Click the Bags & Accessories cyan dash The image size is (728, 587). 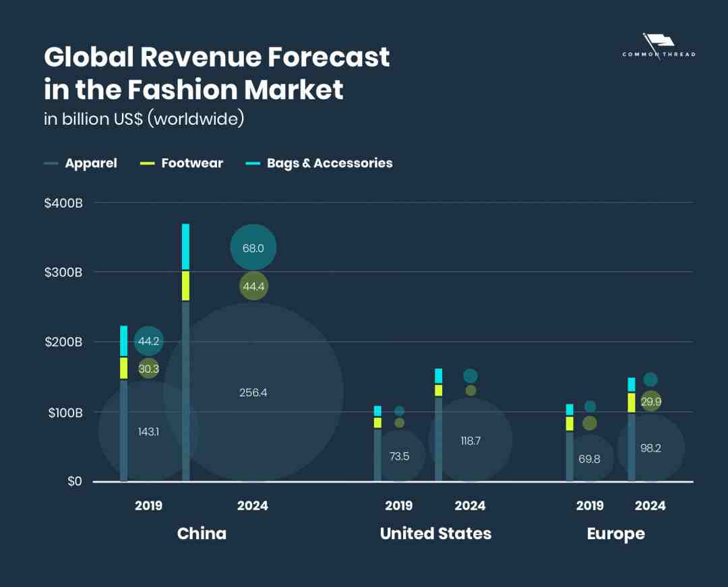click(x=253, y=163)
